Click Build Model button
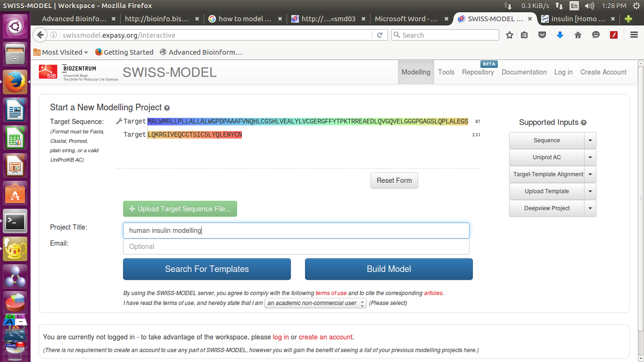The width and height of the screenshot is (644, 362). [389, 269]
